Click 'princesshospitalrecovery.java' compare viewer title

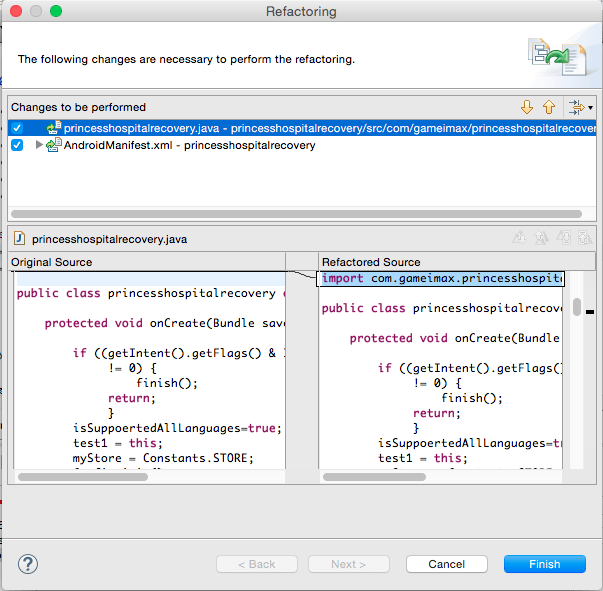click(109, 239)
